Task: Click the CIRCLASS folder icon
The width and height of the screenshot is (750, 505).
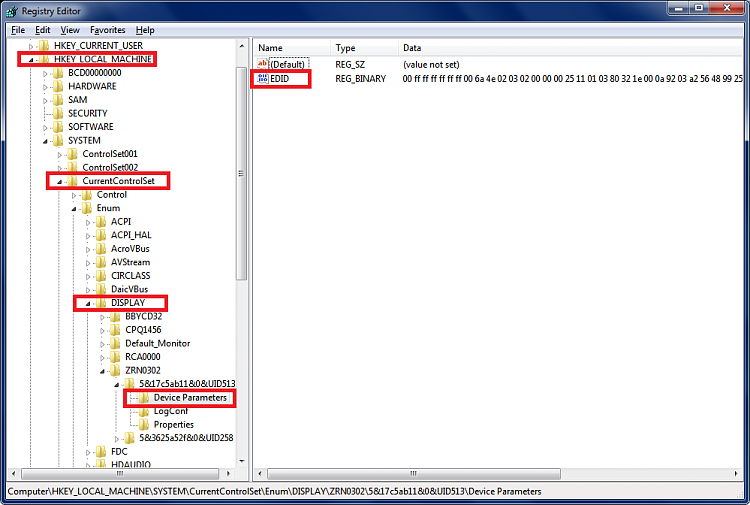Action: 101,275
